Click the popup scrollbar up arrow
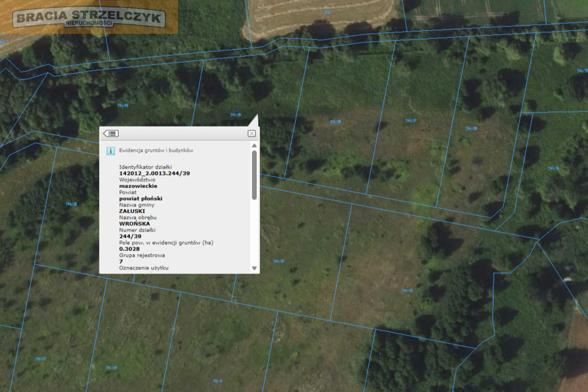Screen dimensions: 588x392 [254, 145]
